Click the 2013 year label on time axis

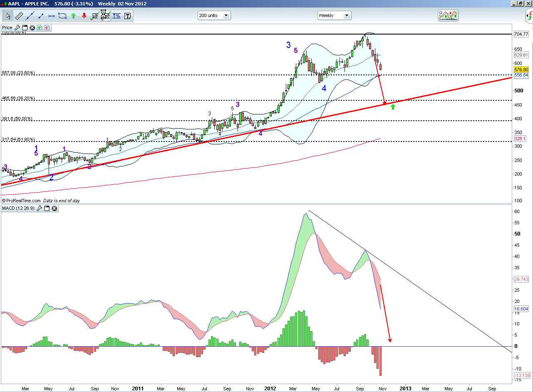[405, 389]
